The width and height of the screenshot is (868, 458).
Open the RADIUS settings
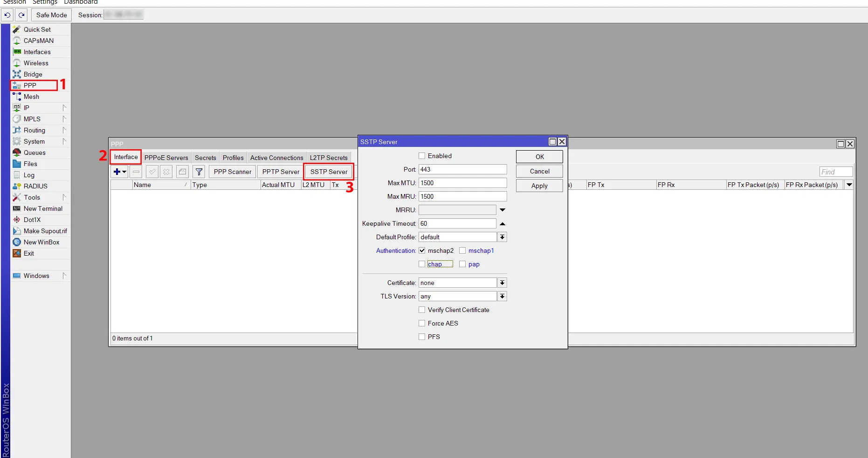click(34, 186)
